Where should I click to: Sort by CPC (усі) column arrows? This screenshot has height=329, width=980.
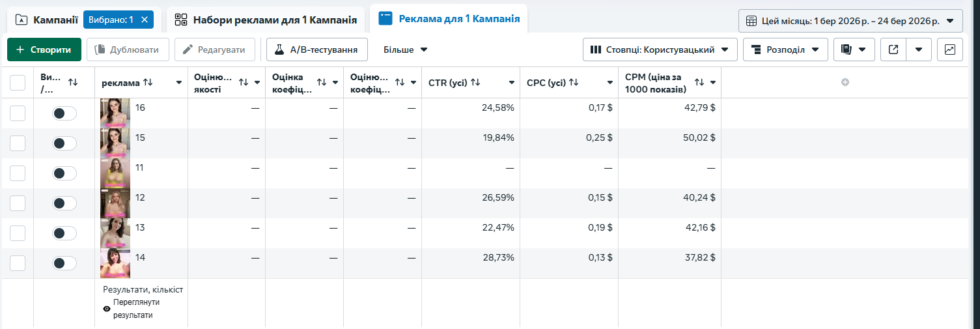pyautogui.click(x=574, y=82)
